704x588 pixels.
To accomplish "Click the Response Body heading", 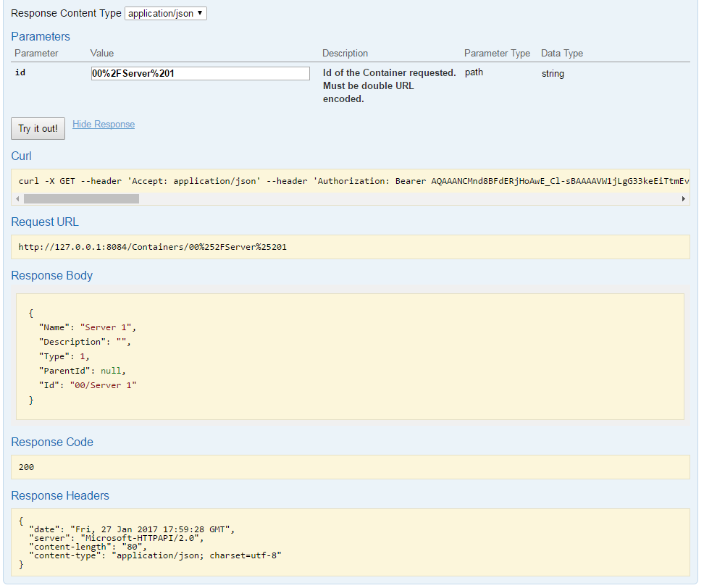I will pyautogui.click(x=51, y=275).
